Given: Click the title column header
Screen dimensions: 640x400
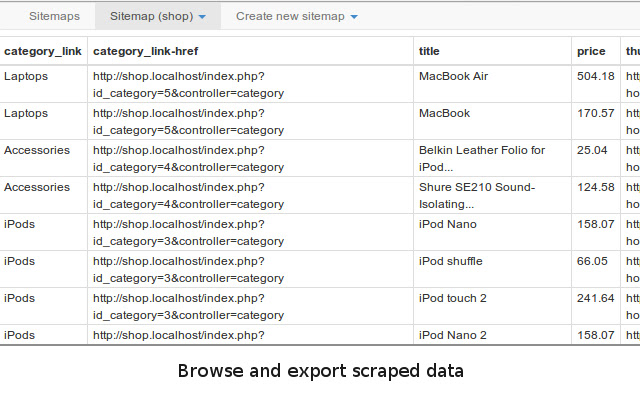Looking at the screenshot, I should pos(429,51).
